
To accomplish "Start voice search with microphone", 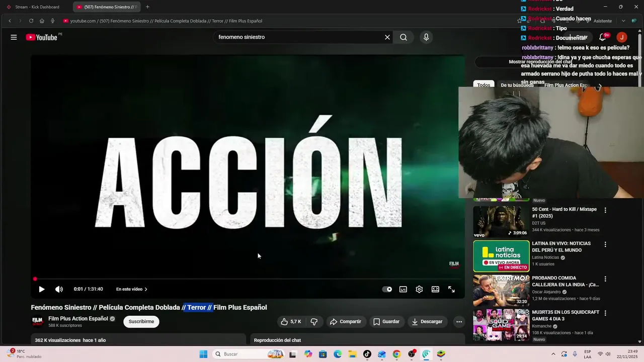I will tap(426, 37).
